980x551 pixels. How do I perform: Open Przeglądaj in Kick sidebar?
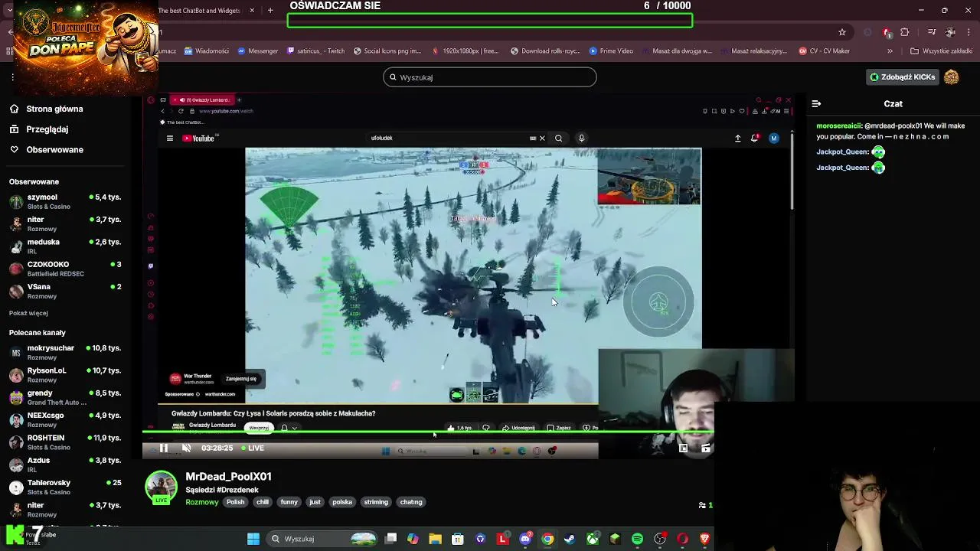[38, 129]
